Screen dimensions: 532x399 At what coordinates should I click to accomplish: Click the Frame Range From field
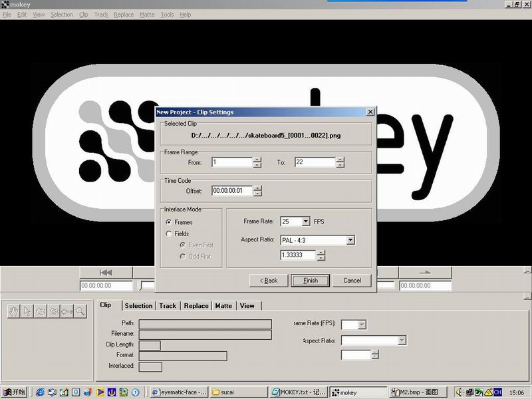pos(232,162)
